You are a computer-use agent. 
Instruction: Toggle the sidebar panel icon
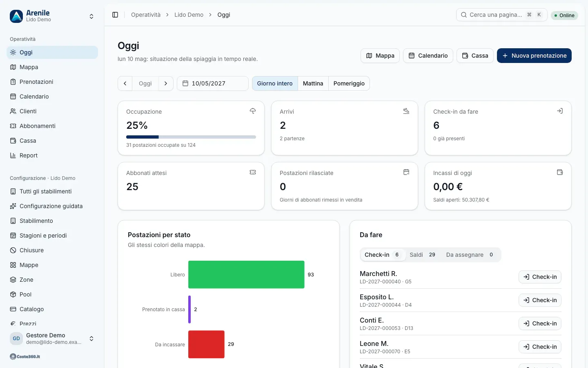(115, 15)
